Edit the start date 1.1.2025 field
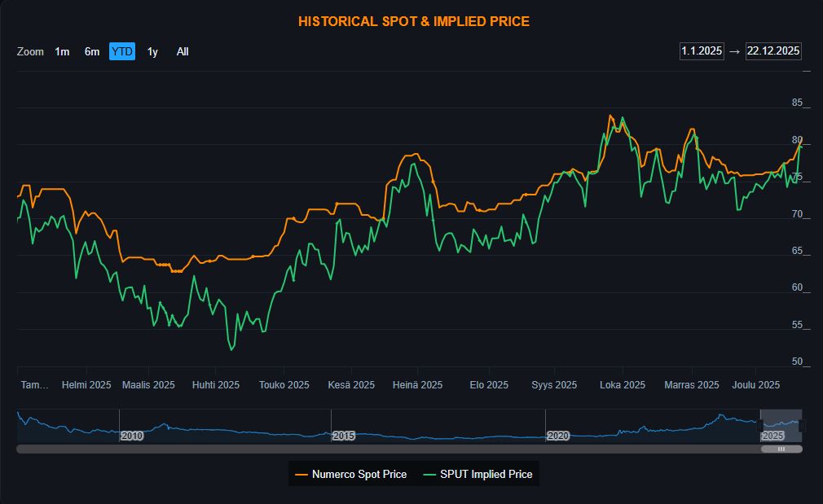 tap(702, 50)
